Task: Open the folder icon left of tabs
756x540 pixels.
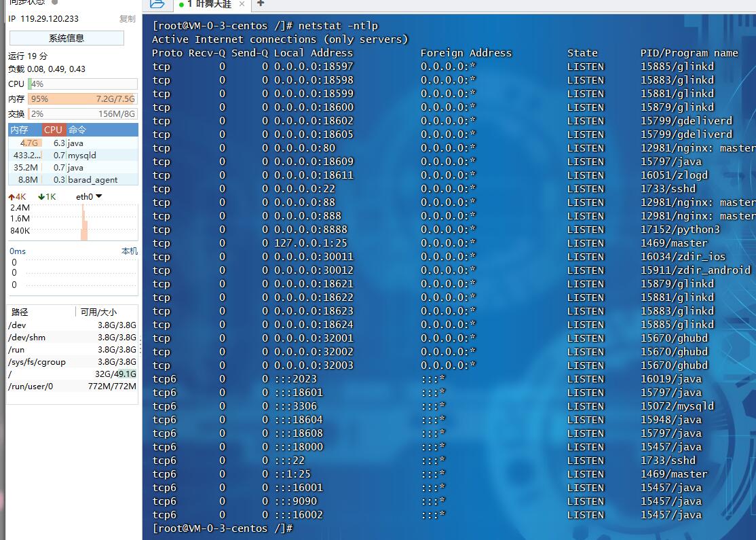Action: click(x=157, y=4)
